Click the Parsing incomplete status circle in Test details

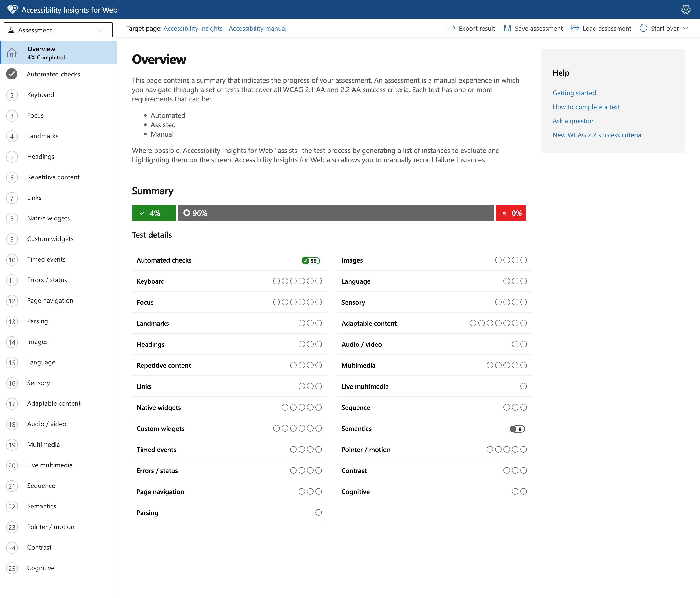pos(319,513)
